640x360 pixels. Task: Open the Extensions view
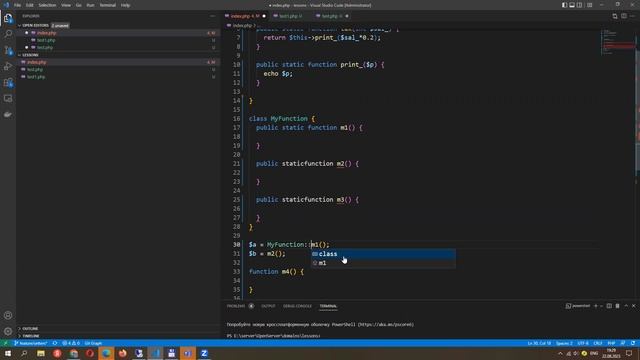[8, 82]
